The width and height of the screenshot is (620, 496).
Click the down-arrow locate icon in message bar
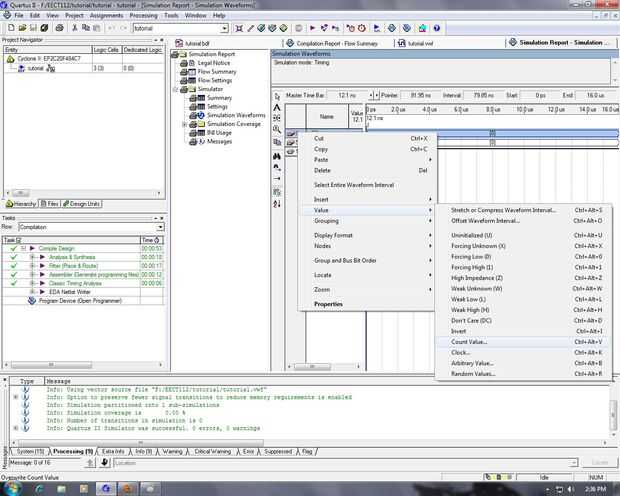[x=104, y=462]
